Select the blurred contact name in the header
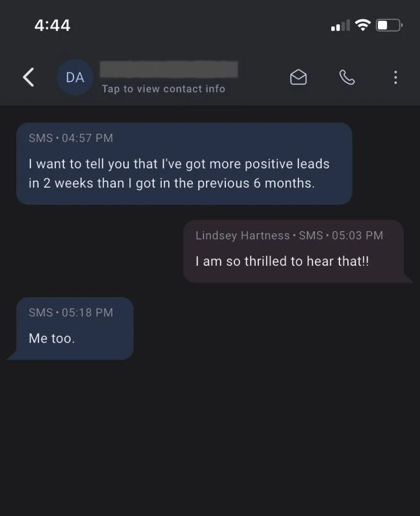Image resolution: width=420 pixels, height=516 pixels. pos(169,69)
